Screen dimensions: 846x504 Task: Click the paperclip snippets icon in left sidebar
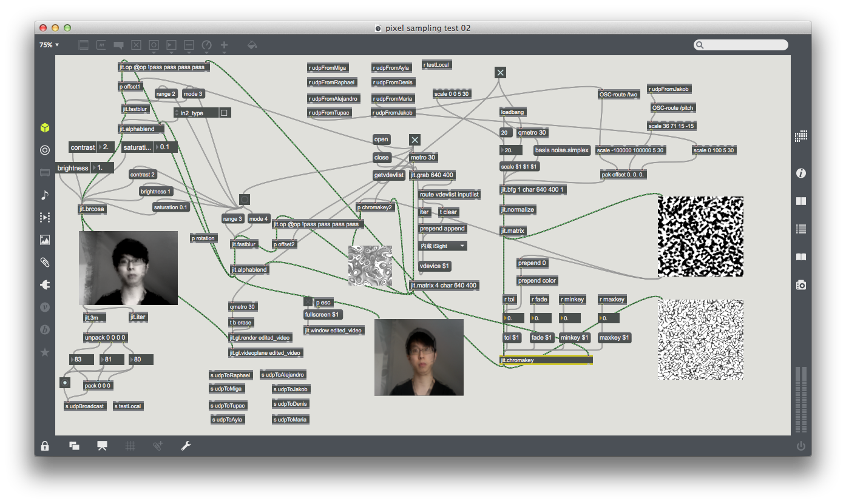44,263
